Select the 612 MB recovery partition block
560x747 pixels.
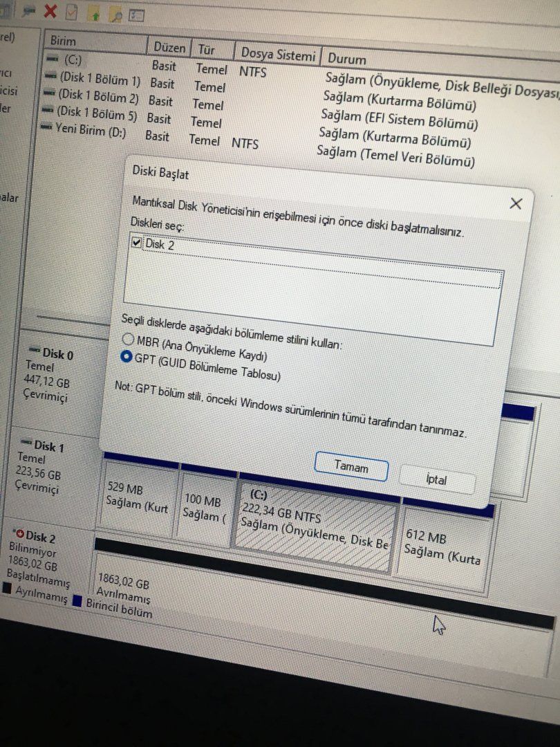[444, 547]
